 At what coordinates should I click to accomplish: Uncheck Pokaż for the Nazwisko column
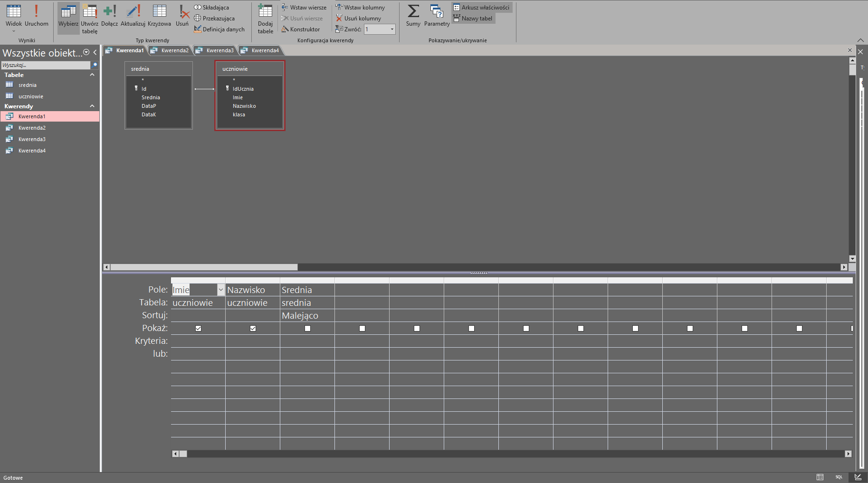tap(253, 328)
